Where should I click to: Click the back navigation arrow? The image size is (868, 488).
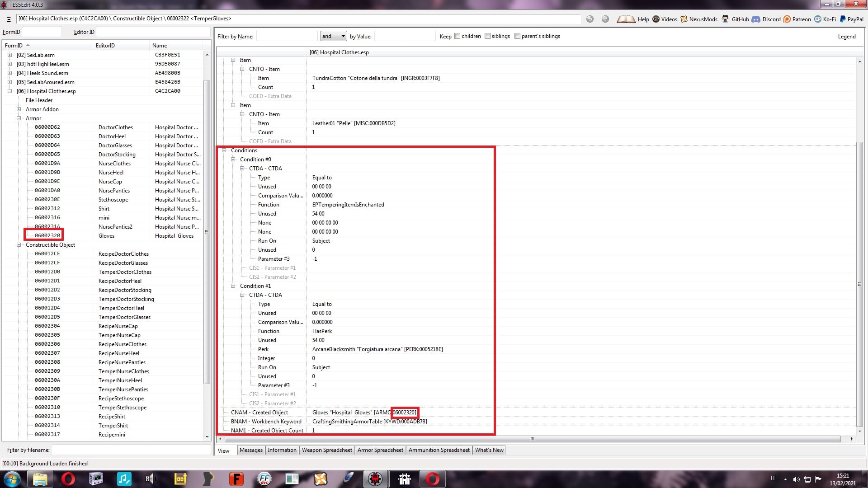pyautogui.click(x=590, y=19)
